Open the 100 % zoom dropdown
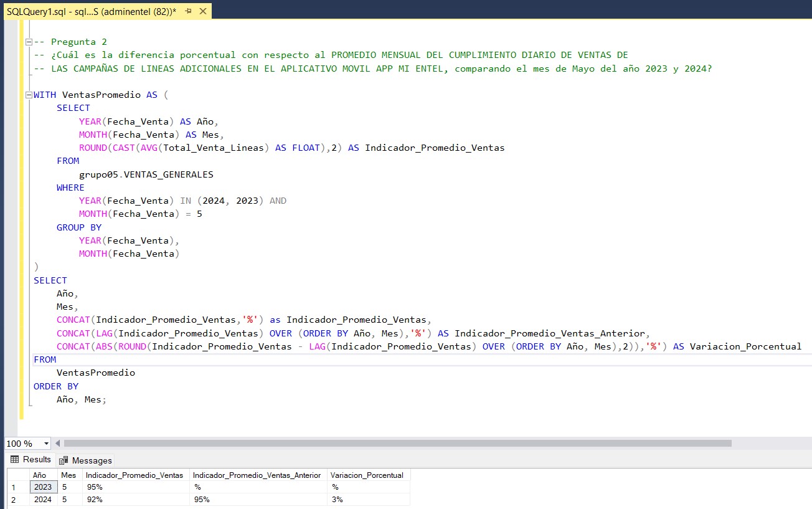This screenshot has width=812, height=509. (x=46, y=444)
